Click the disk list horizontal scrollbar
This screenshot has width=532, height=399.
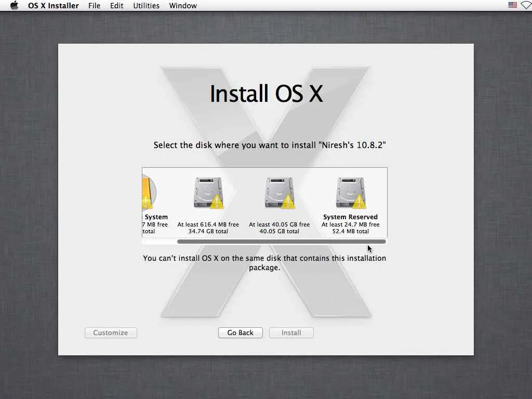281,242
